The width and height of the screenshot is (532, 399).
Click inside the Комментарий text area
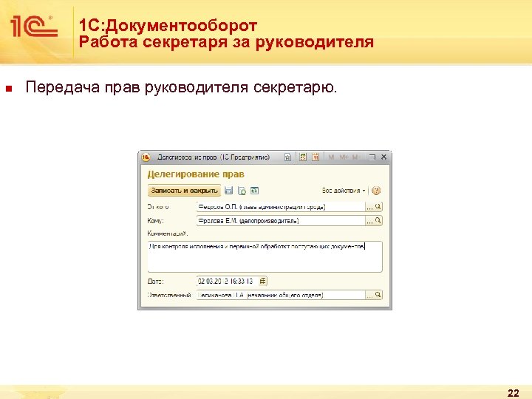(x=265, y=257)
